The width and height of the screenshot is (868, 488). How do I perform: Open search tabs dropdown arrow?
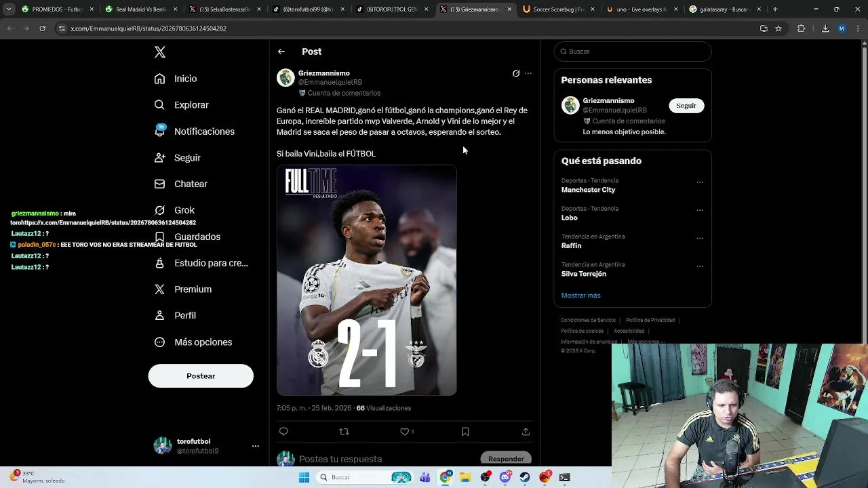pyautogui.click(x=9, y=9)
